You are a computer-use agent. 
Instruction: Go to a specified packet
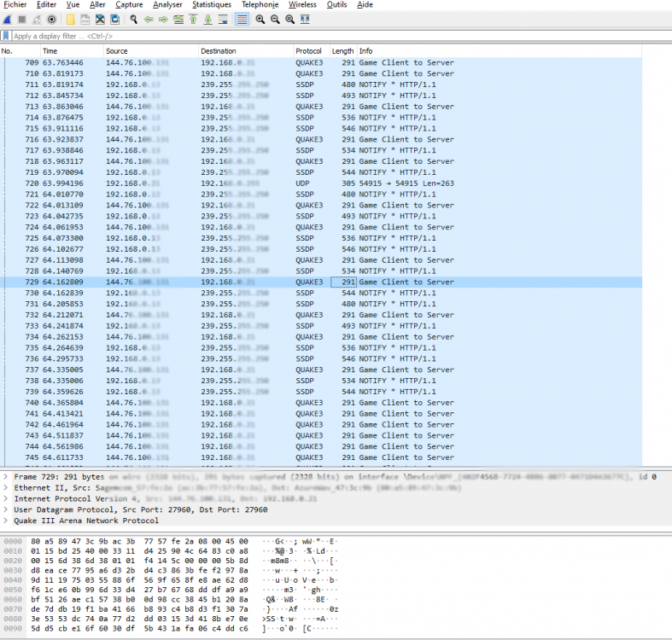click(178, 20)
